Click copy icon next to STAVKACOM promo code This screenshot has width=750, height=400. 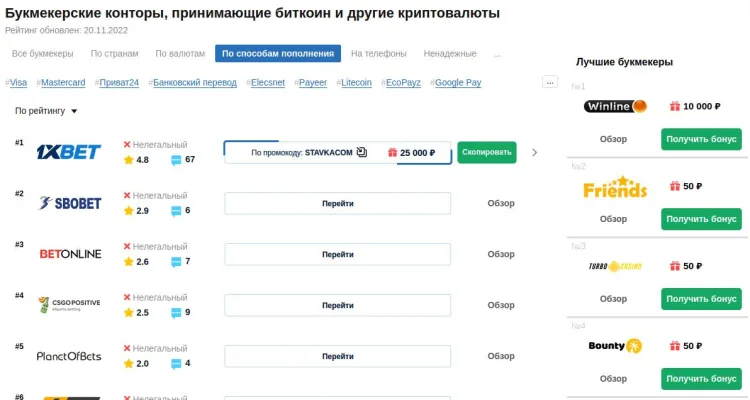(362, 152)
